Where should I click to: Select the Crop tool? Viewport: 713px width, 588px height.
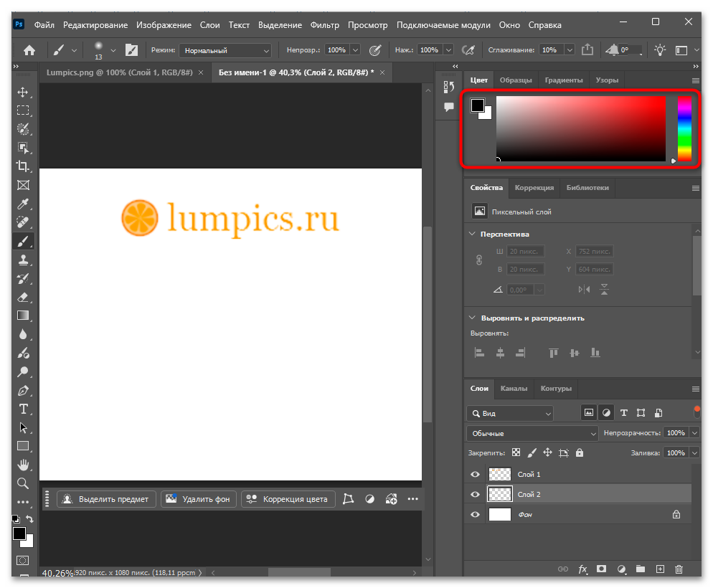click(23, 166)
